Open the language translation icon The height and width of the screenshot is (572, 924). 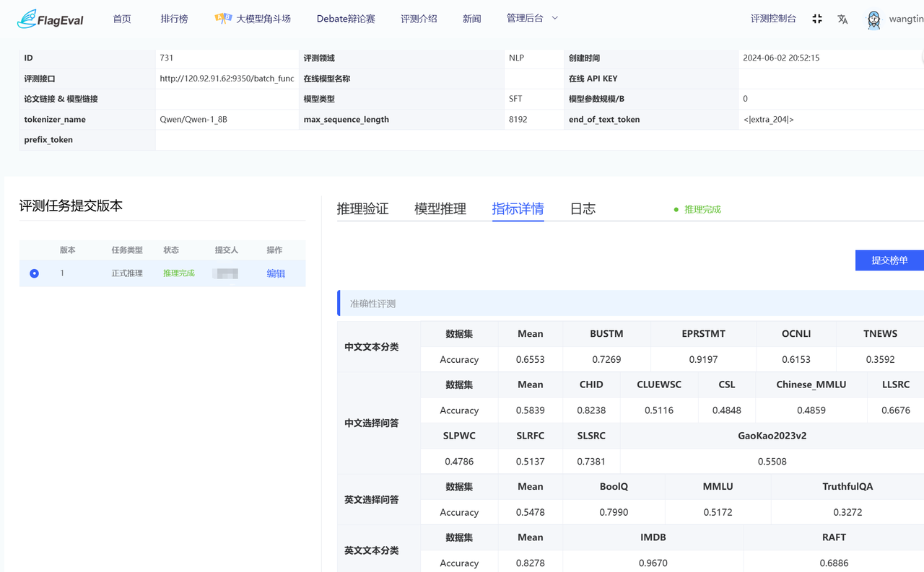point(842,19)
